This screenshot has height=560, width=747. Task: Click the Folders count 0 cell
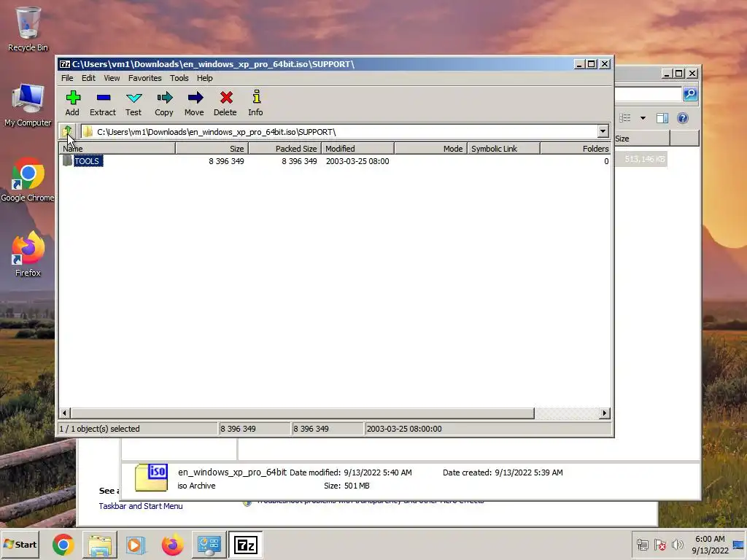(606, 161)
